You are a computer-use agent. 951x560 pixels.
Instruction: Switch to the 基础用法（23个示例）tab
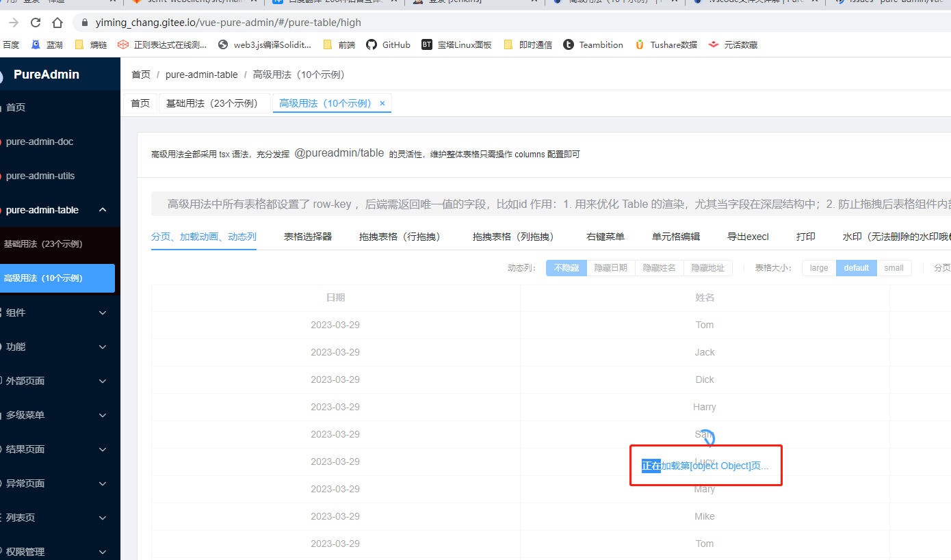(x=214, y=103)
